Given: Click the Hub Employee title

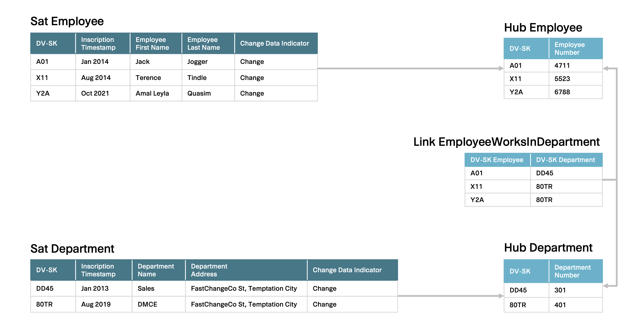Looking at the screenshot, I should [543, 27].
